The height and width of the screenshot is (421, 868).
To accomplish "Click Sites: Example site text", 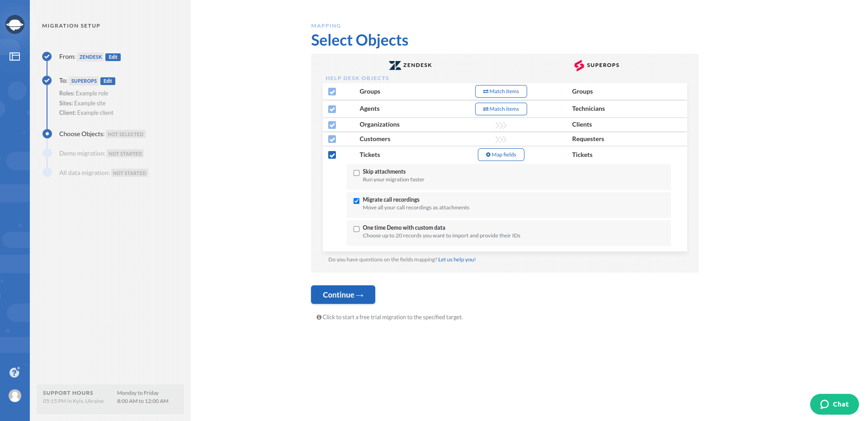I will 82,103.
